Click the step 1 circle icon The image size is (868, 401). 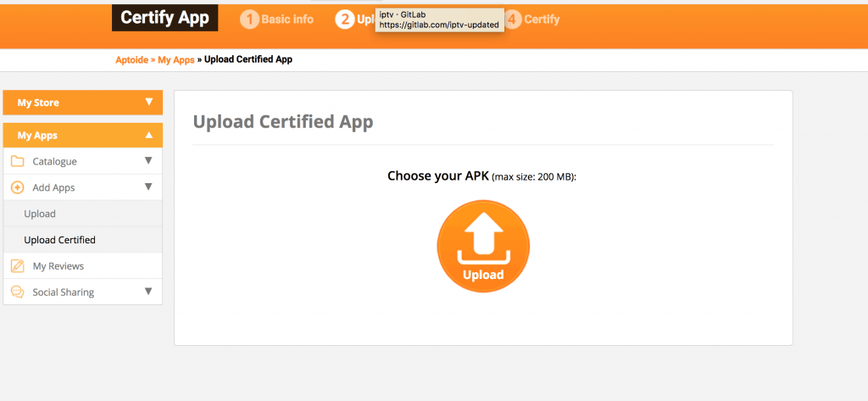coord(250,20)
